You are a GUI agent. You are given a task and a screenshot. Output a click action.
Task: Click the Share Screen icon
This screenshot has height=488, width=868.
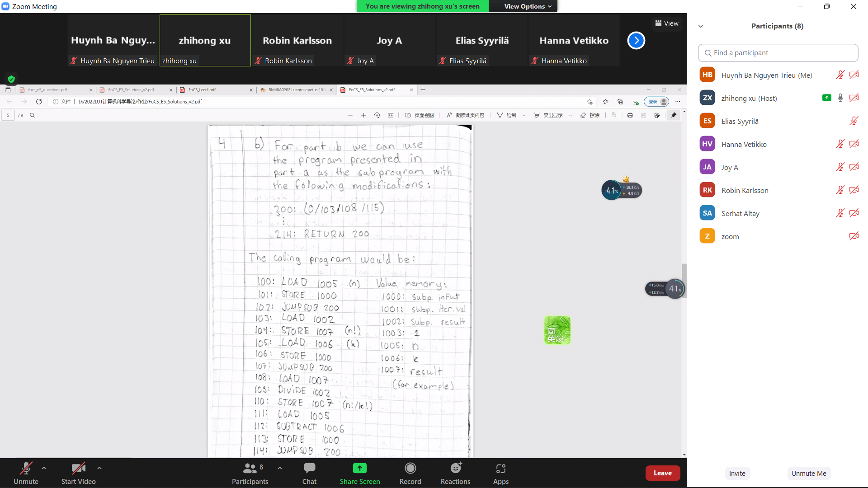pyautogui.click(x=359, y=469)
